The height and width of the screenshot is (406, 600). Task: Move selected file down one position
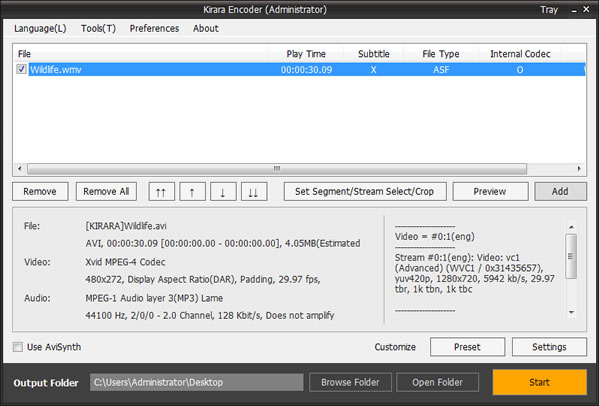[222, 191]
